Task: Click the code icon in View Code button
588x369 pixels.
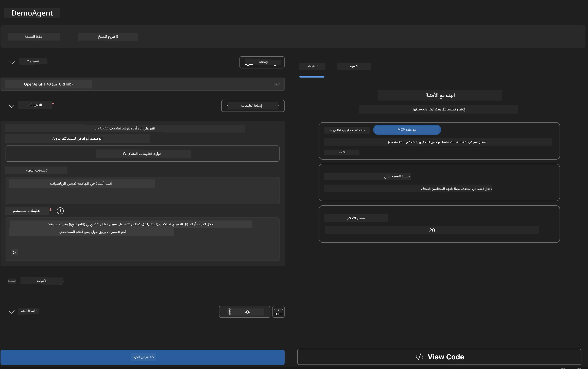Action: (x=420, y=357)
